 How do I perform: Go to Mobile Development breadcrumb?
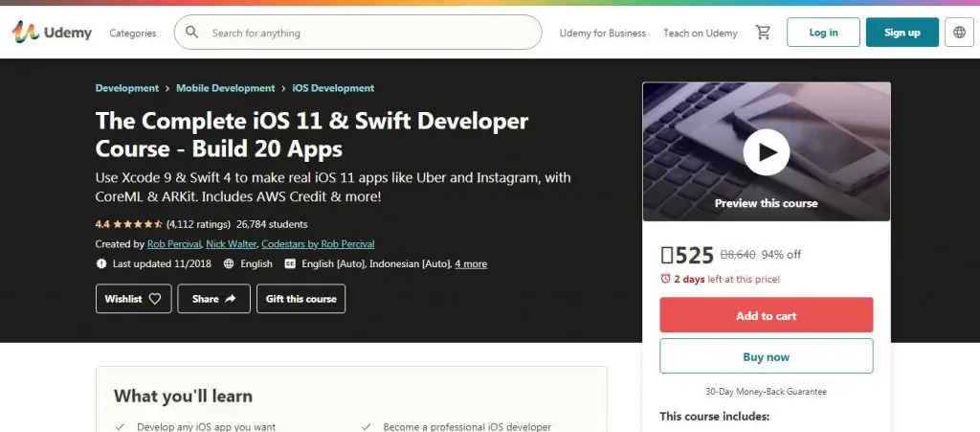(226, 88)
